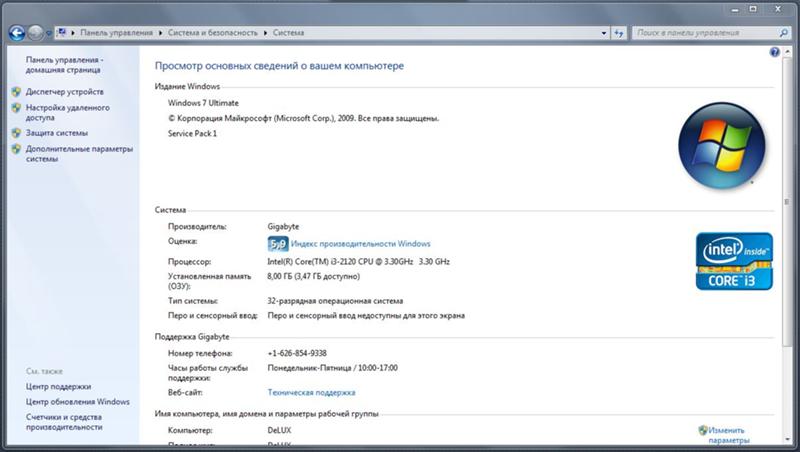The image size is (800, 452).
Task: Click the Control Panel icon in address bar
Action: 62,33
